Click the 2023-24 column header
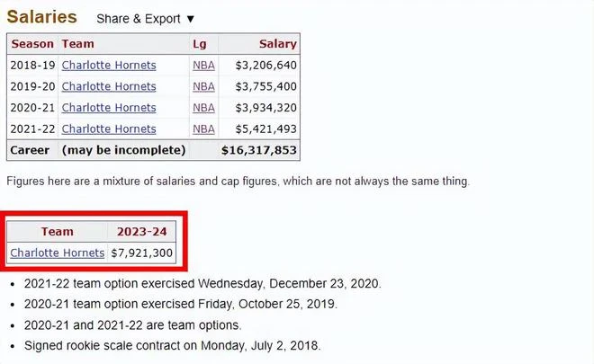 141,232
